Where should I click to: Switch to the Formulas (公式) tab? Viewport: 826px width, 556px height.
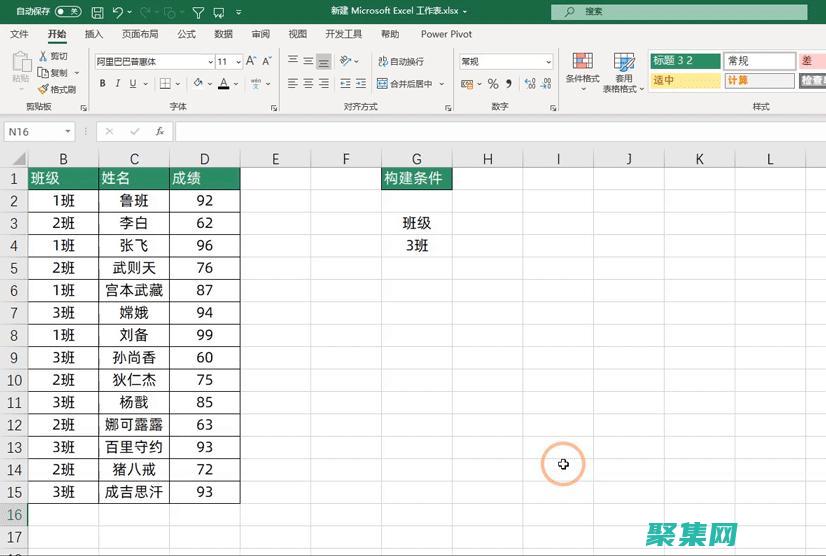186,34
